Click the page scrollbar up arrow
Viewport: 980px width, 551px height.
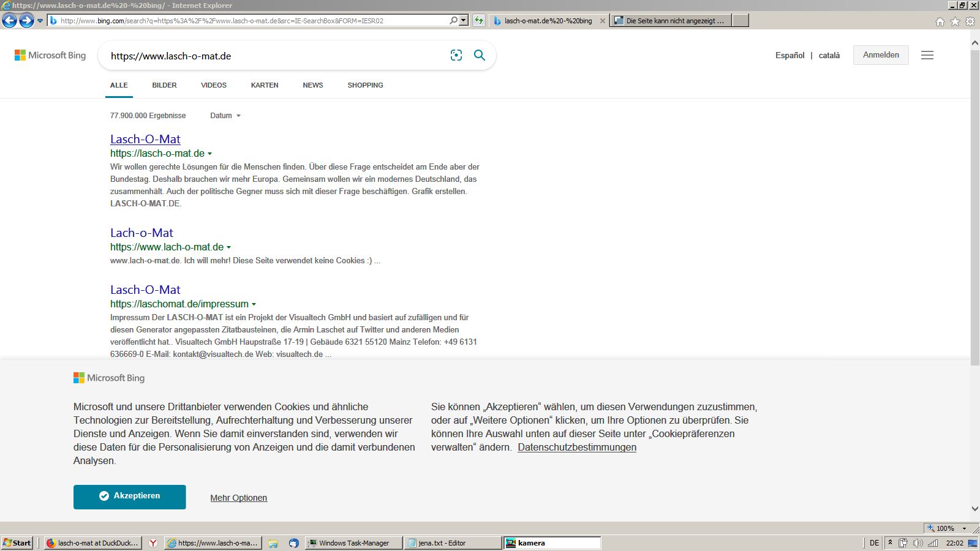(975, 43)
